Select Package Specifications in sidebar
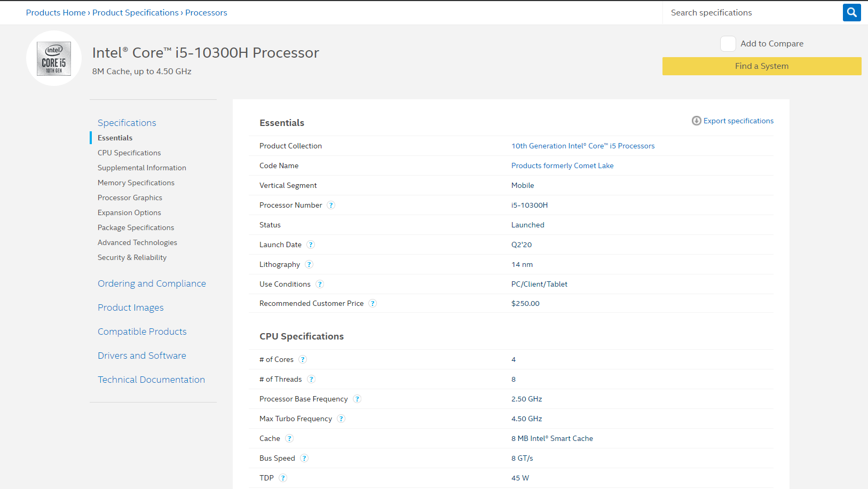The image size is (868, 489). [x=136, y=227]
